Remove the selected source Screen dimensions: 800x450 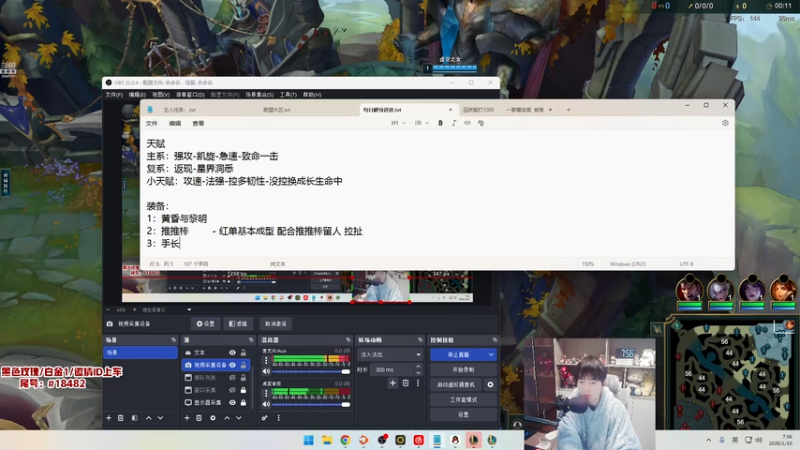(x=199, y=418)
